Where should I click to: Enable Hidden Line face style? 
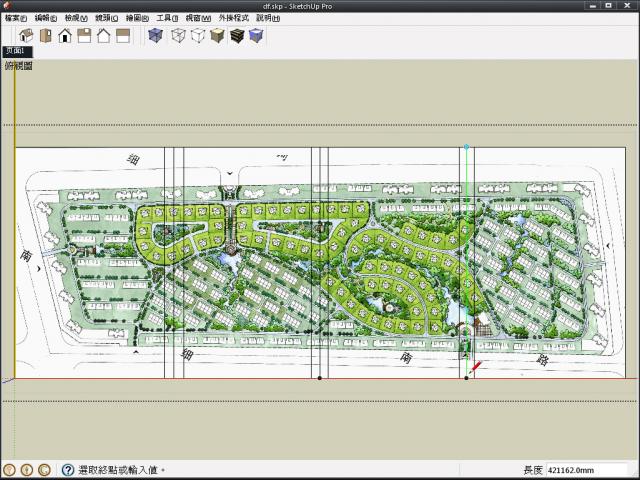[198, 36]
